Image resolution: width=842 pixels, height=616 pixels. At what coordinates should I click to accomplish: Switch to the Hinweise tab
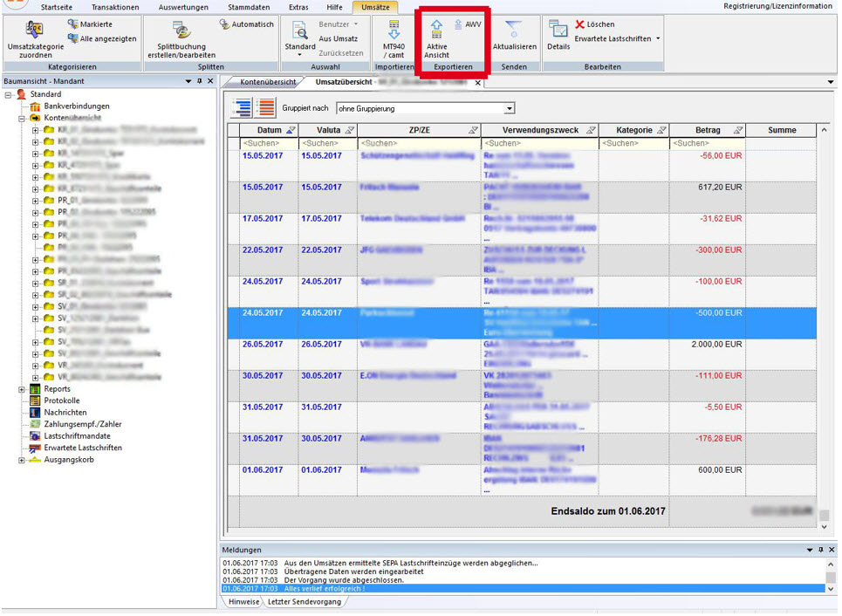coord(243,601)
